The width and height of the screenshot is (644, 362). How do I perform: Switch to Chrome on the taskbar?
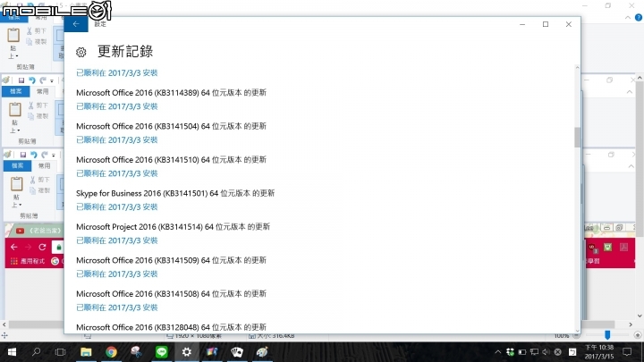(111, 352)
